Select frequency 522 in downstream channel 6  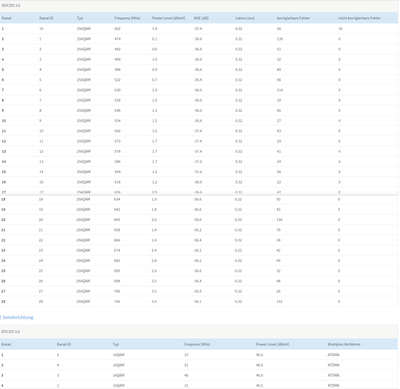point(117,80)
